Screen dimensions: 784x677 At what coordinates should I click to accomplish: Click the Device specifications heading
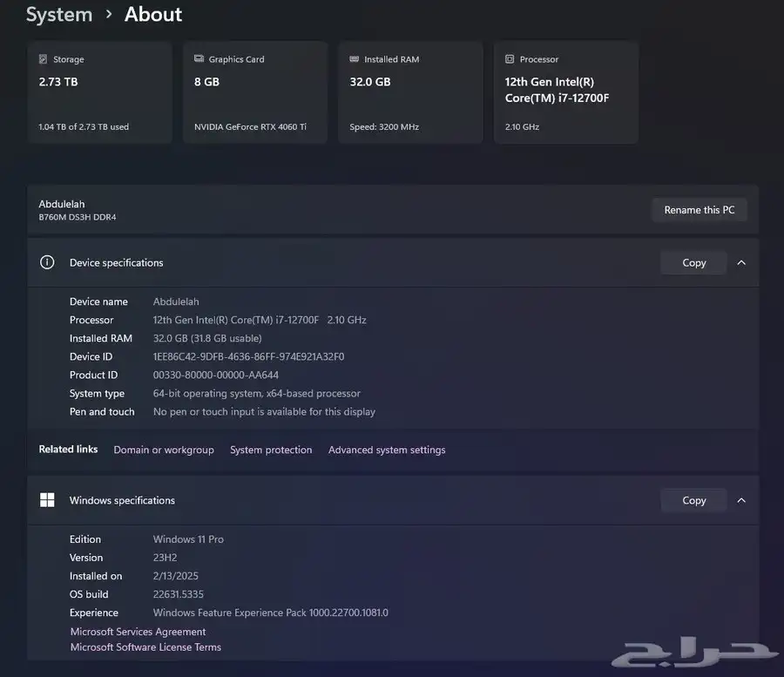[117, 262]
